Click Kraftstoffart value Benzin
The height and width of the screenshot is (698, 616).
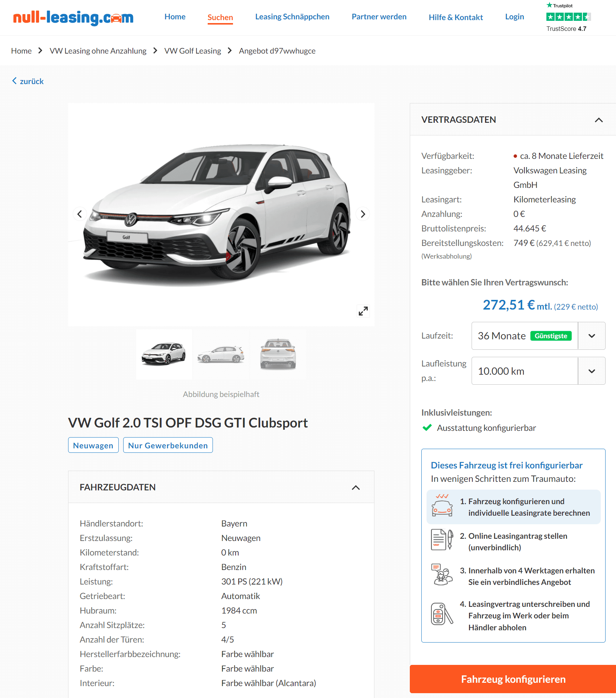point(234,567)
